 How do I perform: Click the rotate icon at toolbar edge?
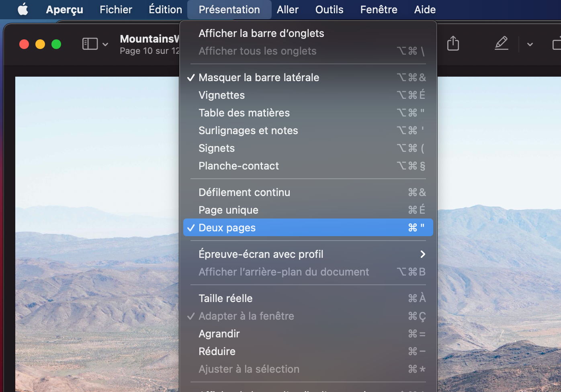[557, 44]
